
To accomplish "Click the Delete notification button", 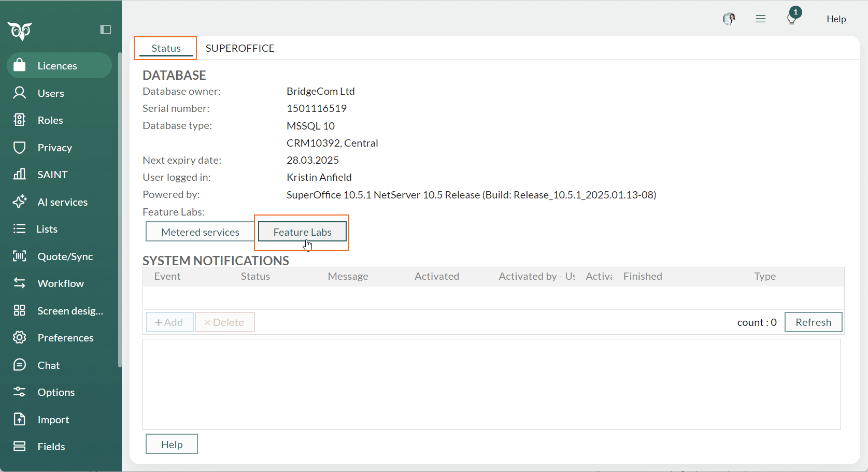I will pos(224,322).
